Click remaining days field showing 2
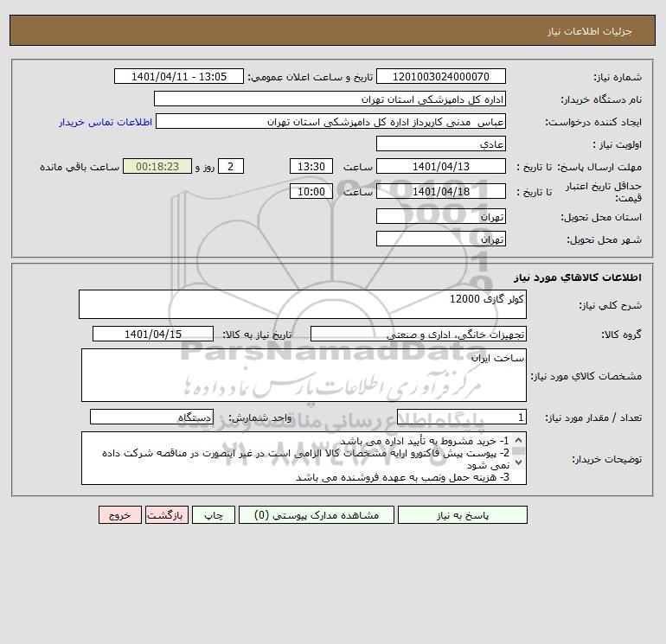 pyautogui.click(x=231, y=167)
